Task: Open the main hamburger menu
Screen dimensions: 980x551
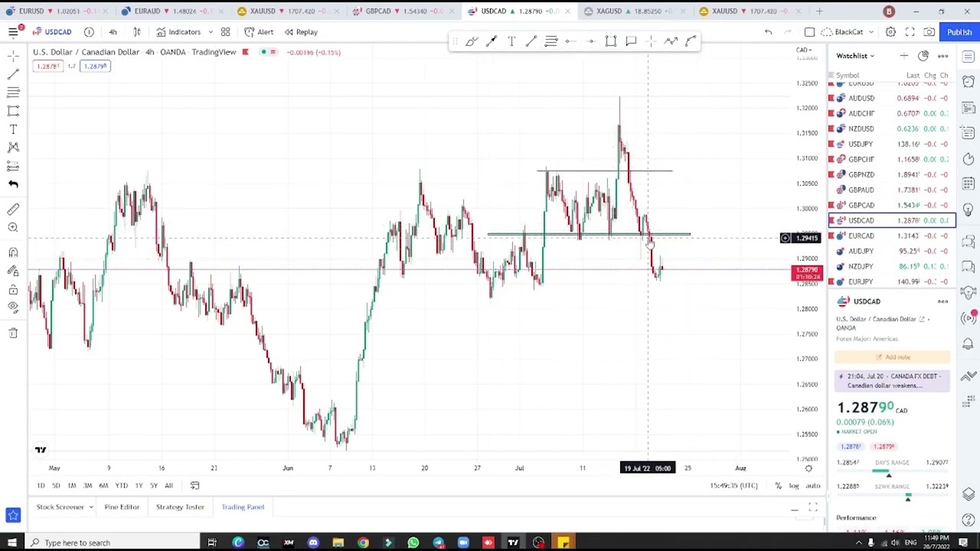Action: click(13, 31)
